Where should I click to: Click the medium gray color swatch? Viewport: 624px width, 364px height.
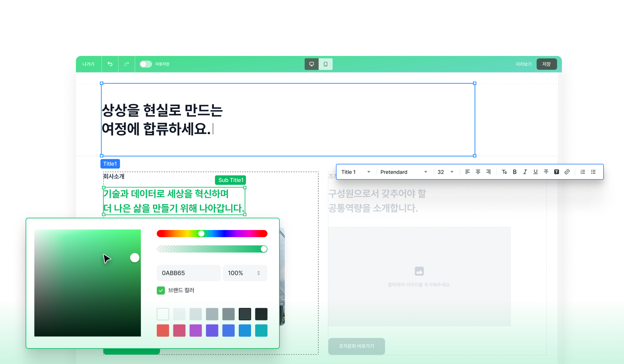[212, 314]
